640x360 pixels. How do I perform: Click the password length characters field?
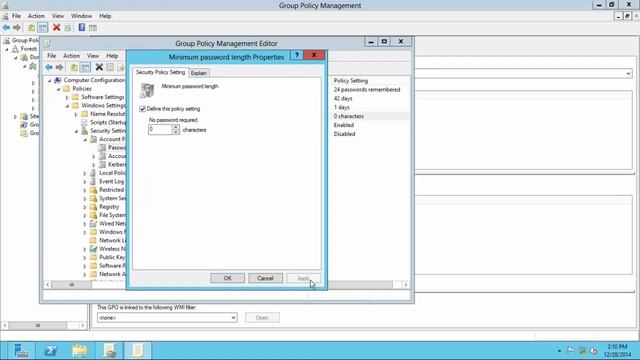[160, 129]
